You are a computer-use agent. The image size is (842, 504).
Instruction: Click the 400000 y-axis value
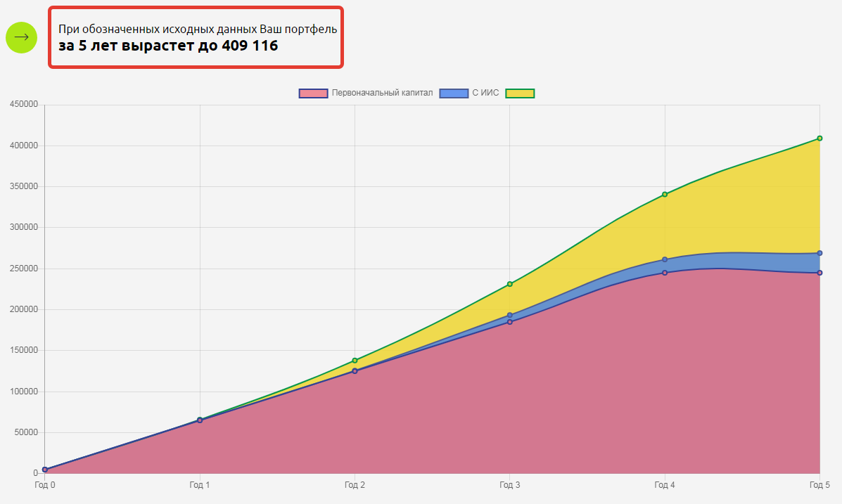24,146
